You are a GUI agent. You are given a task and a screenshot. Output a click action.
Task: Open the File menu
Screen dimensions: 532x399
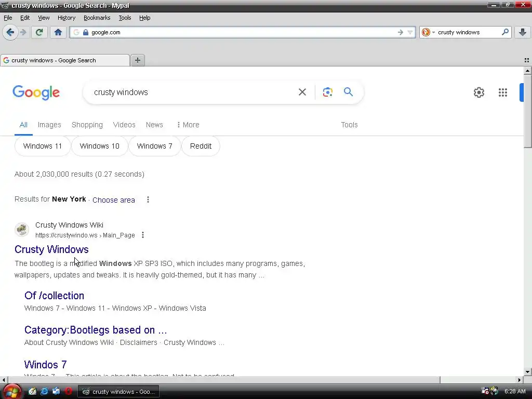pyautogui.click(x=8, y=18)
